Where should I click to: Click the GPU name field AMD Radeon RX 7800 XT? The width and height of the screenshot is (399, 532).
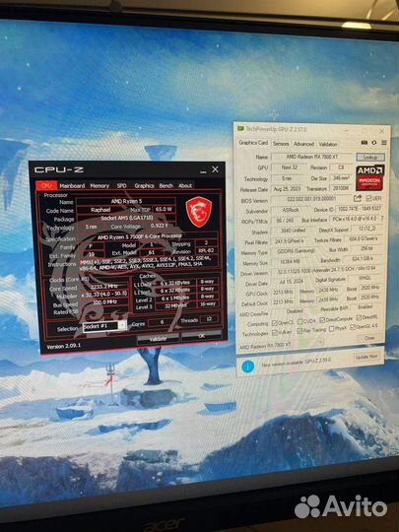(x=311, y=157)
